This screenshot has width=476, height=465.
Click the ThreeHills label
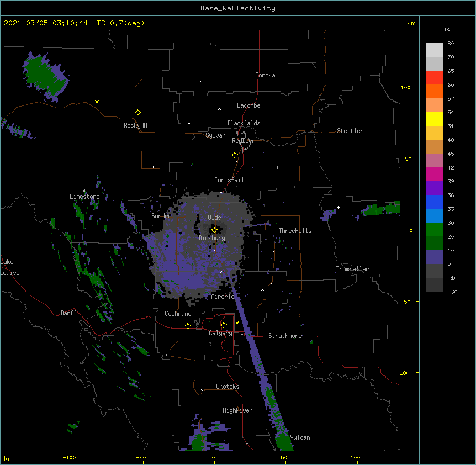click(295, 231)
